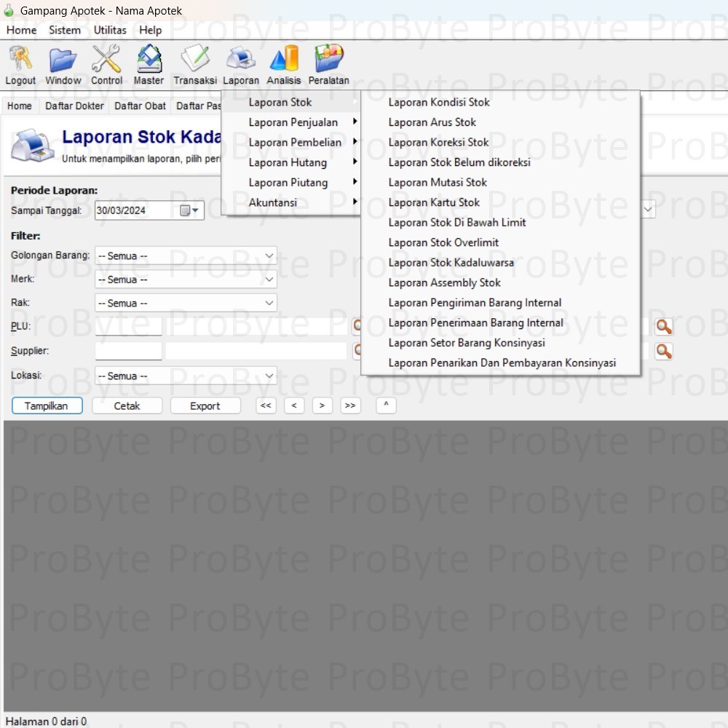Select Laporan Stok Di Bawah Limit
This screenshot has height=728, width=728.
[x=501, y=222]
